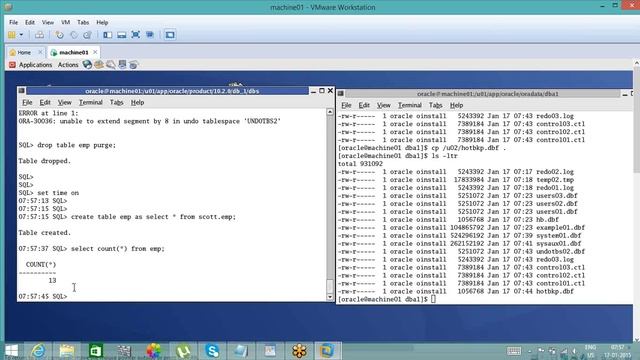
Task: Click VMware power state pause icon
Action: click(12, 35)
